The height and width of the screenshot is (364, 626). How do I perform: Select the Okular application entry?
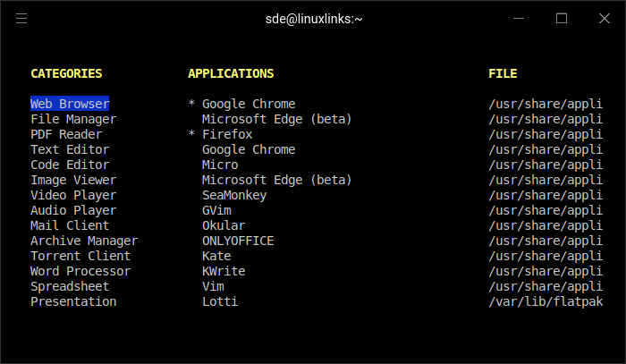click(x=224, y=225)
